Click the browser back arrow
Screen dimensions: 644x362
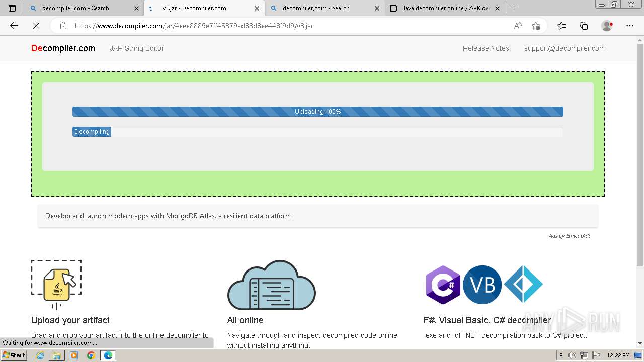(14, 26)
